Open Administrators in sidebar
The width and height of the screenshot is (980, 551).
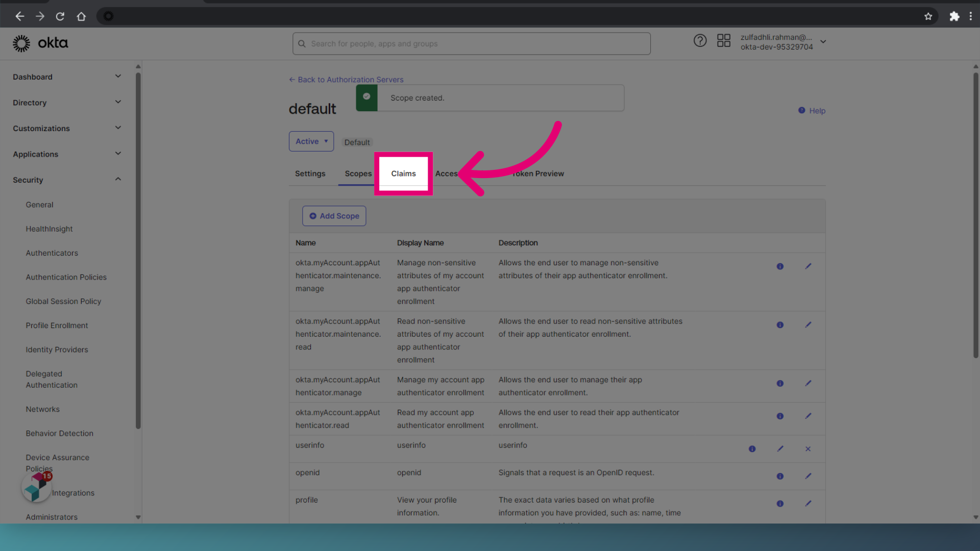tap(52, 517)
